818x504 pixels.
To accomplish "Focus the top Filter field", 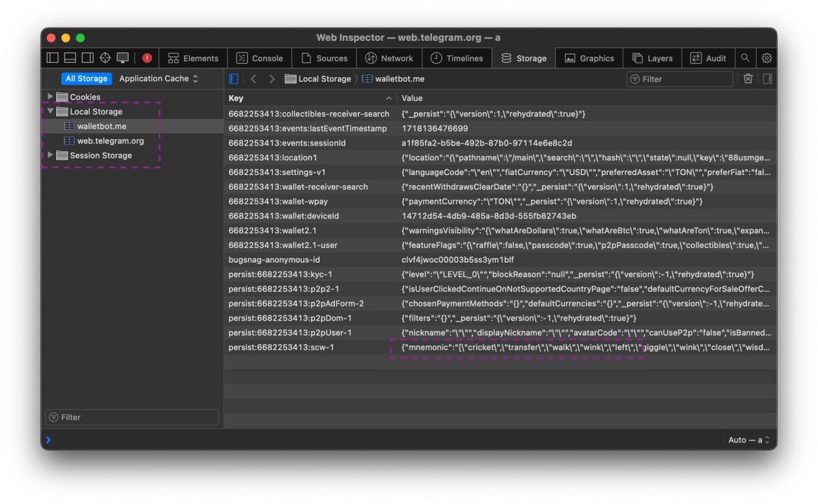I will [680, 79].
